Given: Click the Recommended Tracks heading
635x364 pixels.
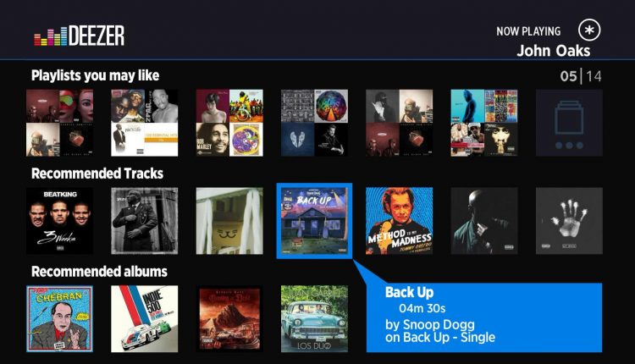Looking at the screenshot, I should (97, 174).
